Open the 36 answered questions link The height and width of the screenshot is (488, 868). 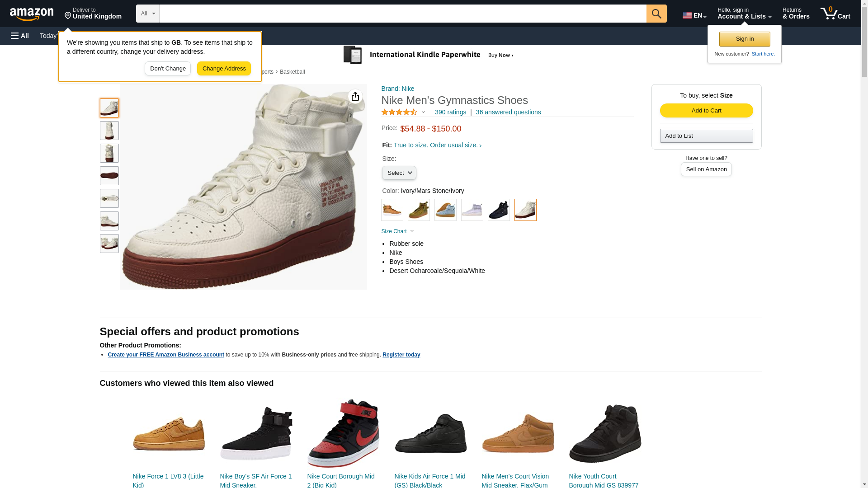pyautogui.click(x=508, y=112)
